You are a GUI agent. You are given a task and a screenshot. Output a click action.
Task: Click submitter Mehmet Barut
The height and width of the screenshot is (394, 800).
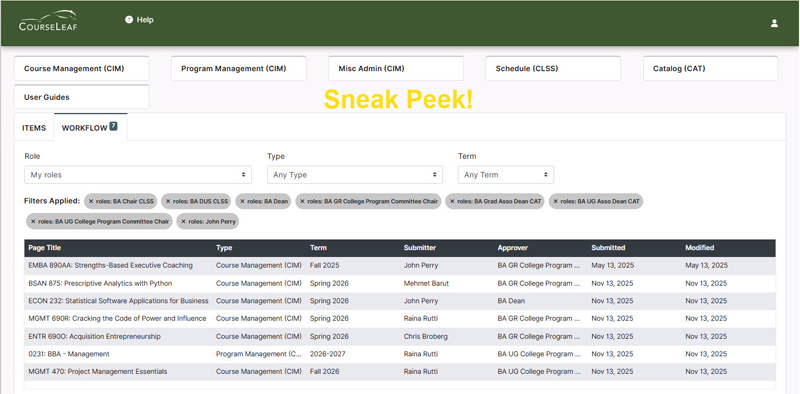click(427, 283)
